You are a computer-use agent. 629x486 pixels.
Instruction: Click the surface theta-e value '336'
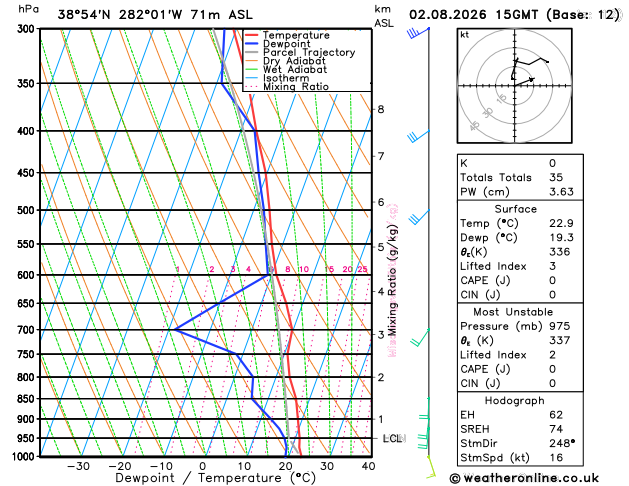(560, 252)
